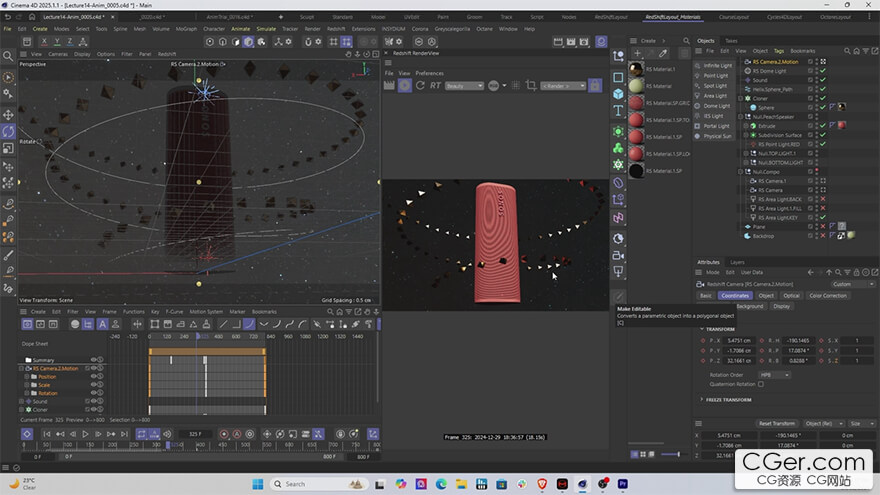The height and width of the screenshot is (495, 880).
Task: Add a Text object from the palette
Action: (x=618, y=111)
